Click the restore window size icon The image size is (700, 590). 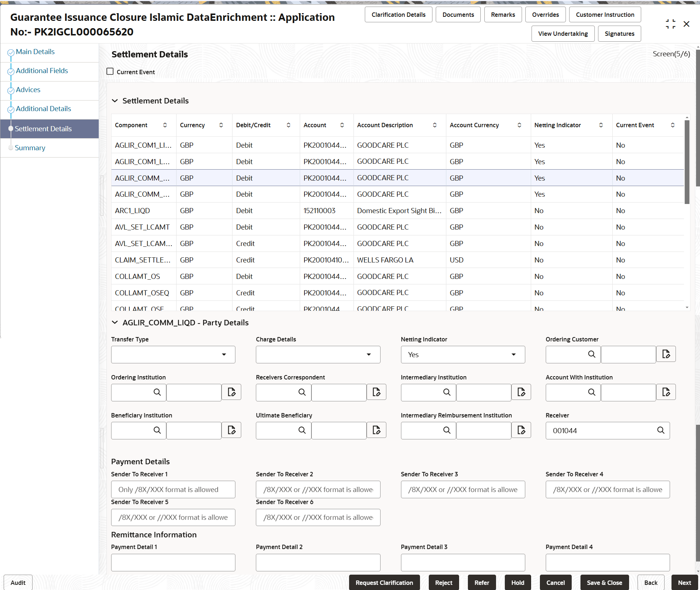point(671,24)
